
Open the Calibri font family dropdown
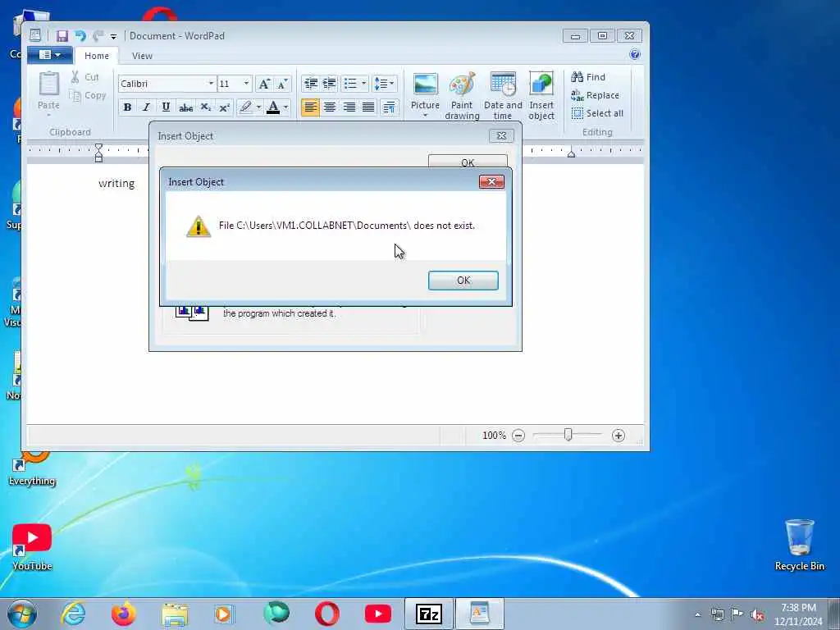211,84
